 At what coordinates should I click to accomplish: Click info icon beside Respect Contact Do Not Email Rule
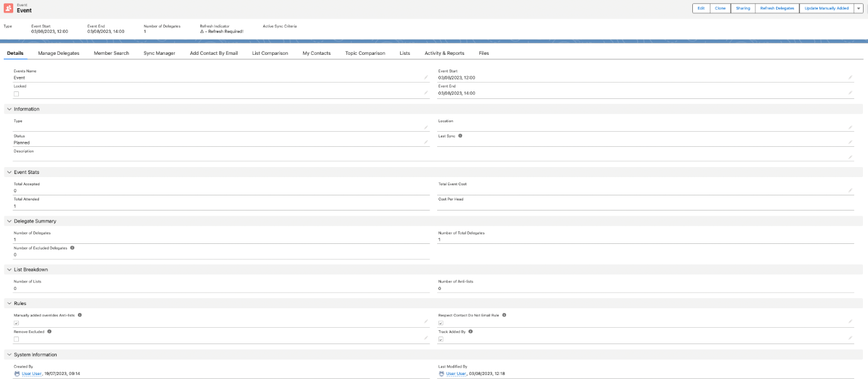[505, 315]
